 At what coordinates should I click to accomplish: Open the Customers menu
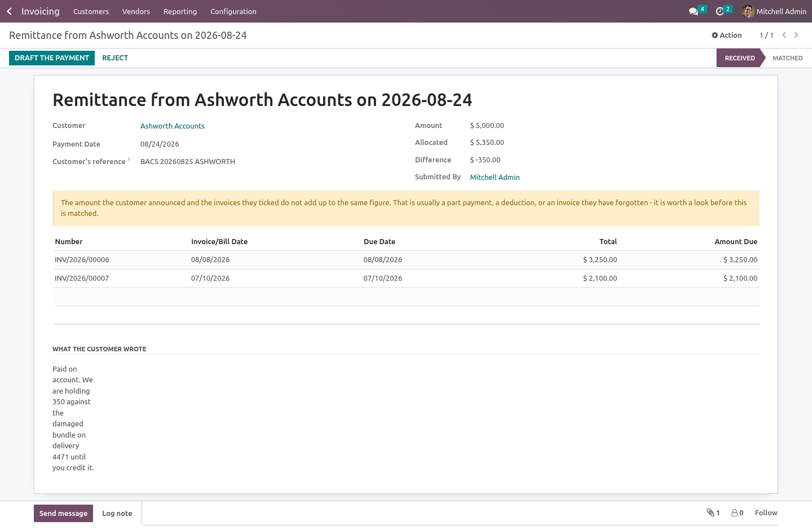click(91, 11)
